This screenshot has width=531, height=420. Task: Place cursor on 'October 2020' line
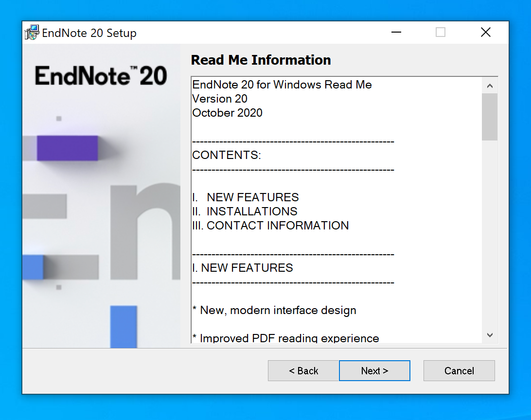point(227,113)
